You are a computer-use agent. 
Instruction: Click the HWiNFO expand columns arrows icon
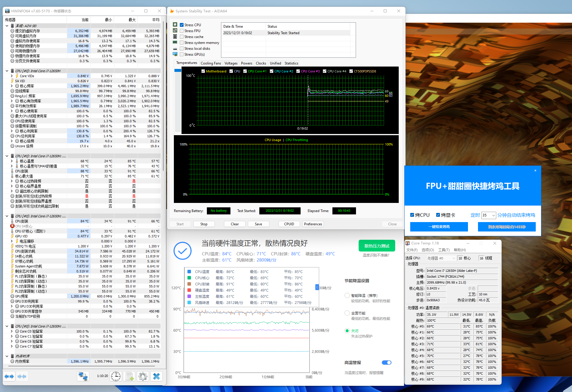(9, 376)
